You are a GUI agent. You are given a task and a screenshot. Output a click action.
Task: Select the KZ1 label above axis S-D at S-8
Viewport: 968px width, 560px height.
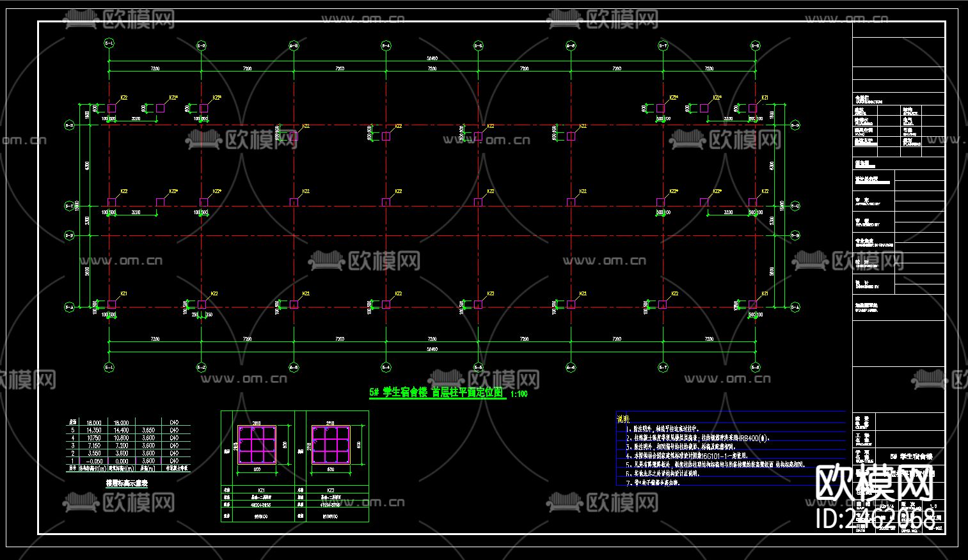(x=765, y=98)
